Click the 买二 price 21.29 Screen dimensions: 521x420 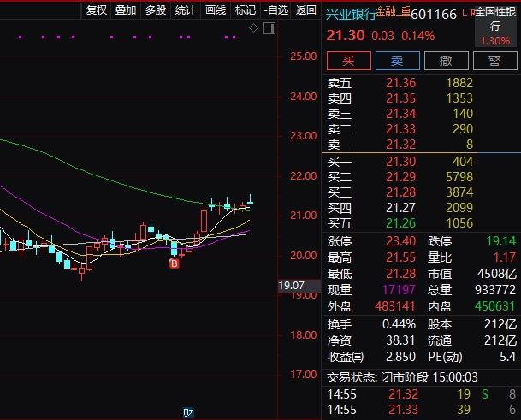(400, 177)
